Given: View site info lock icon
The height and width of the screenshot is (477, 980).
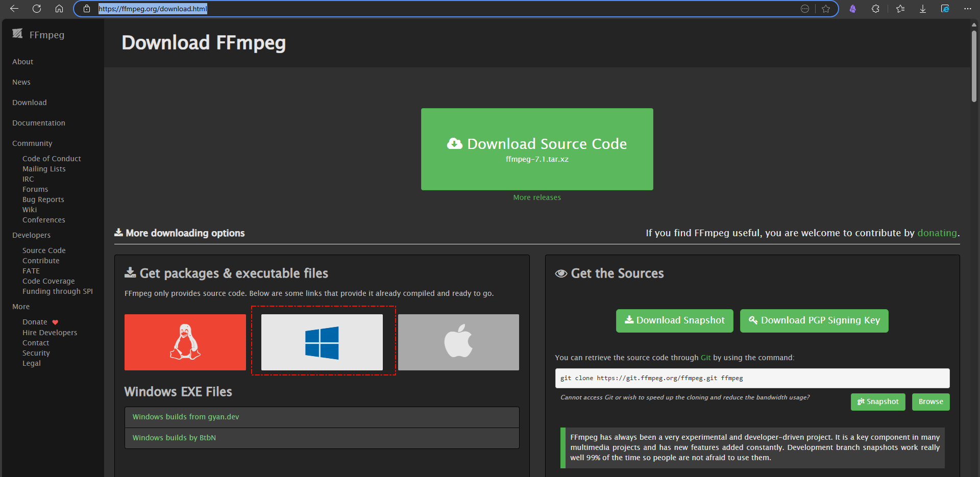Looking at the screenshot, I should tap(87, 9).
